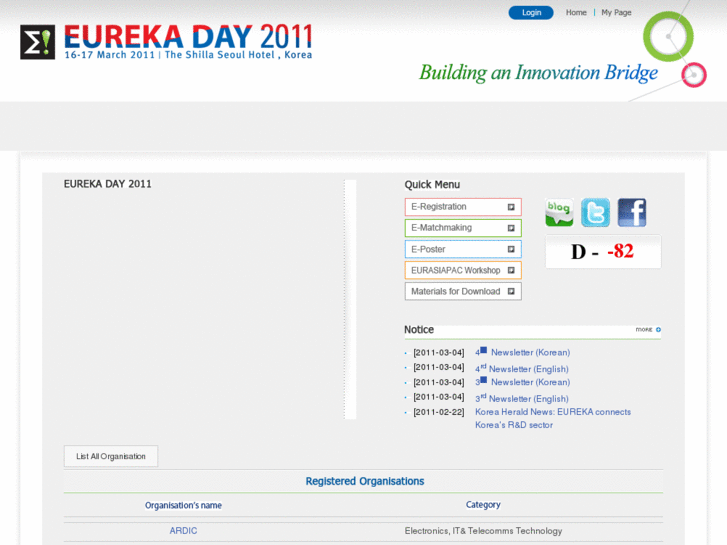
Task: Click the Notice section heading
Action: tap(419, 330)
